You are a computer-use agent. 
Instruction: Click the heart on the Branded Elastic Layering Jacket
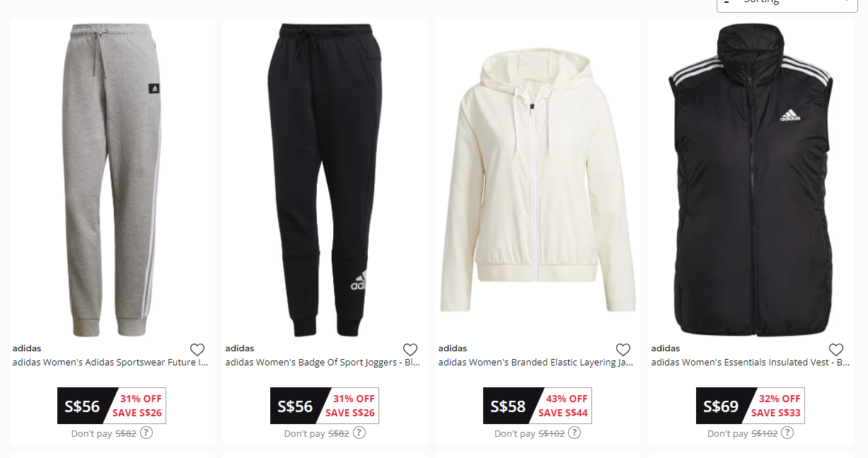pyautogui.click(x=623, y=350)
